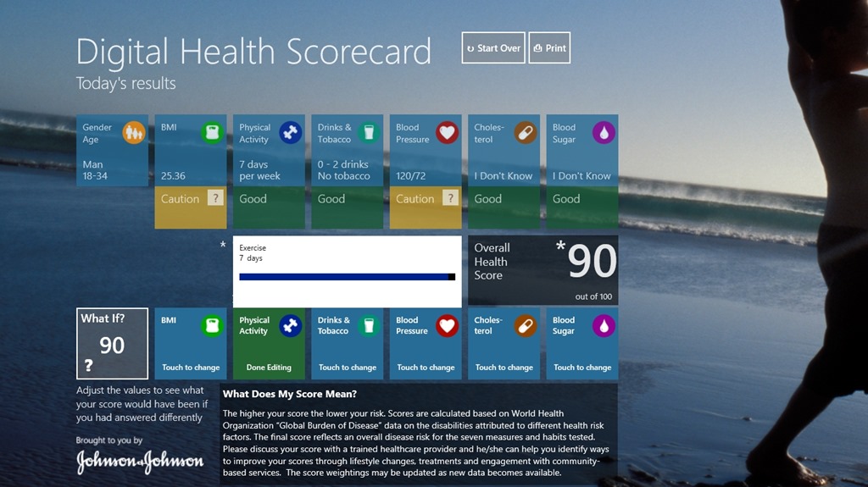
Task: Click the Blood Sugar droplet icon in results row
Action: pos(604,133)
